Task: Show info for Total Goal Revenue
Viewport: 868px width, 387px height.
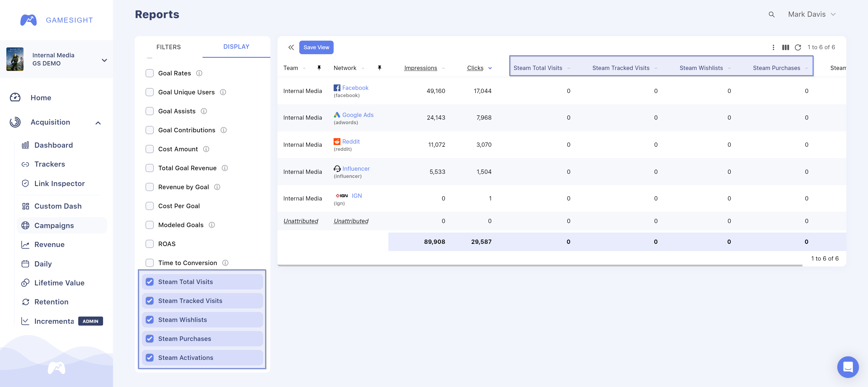Action: click(x=225, y=168)
